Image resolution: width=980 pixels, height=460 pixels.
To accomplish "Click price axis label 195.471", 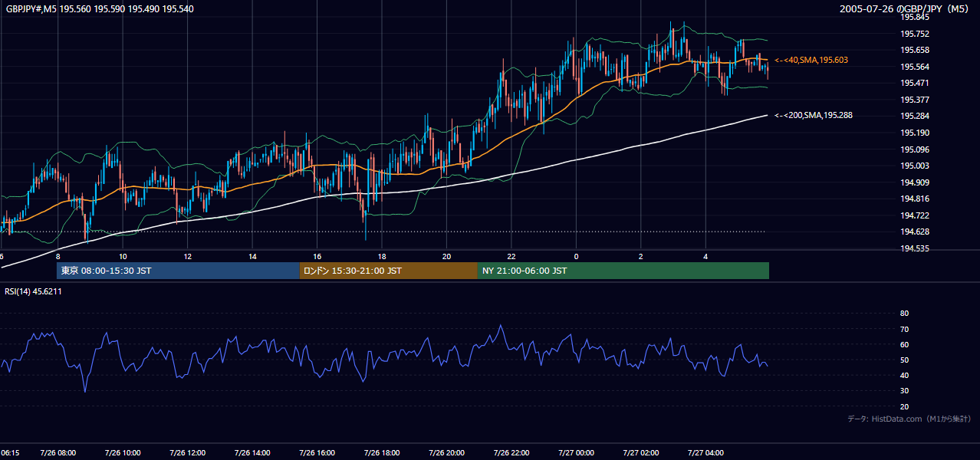I will 914,83.
